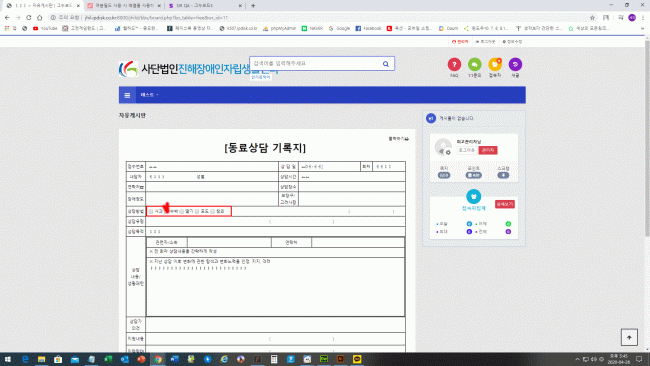Screen dimensions: 650x366
Task: Open the phpMyAdmin bookmark
Action: click(280, 28)
